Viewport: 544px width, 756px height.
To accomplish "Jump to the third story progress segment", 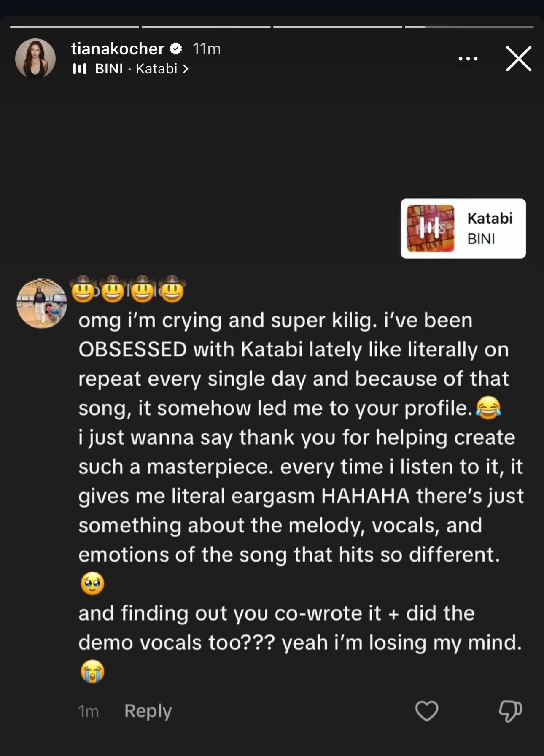I will (337, 27).
